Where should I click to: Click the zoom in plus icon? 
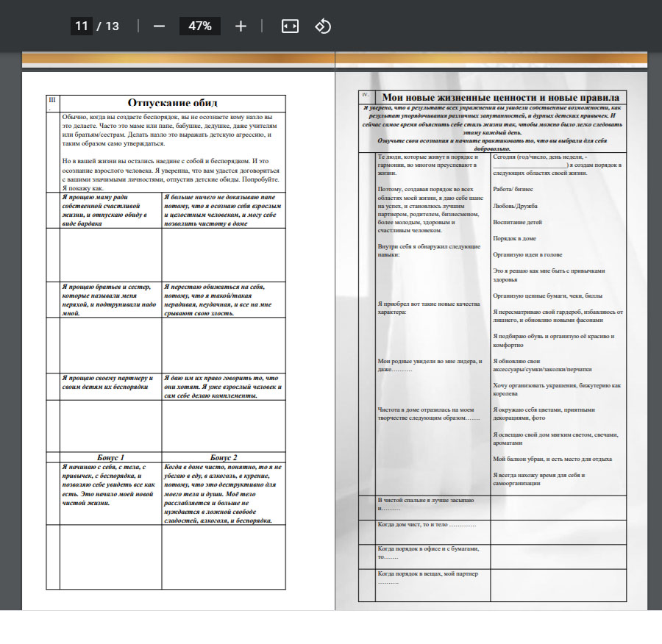[x=241, y=26]
